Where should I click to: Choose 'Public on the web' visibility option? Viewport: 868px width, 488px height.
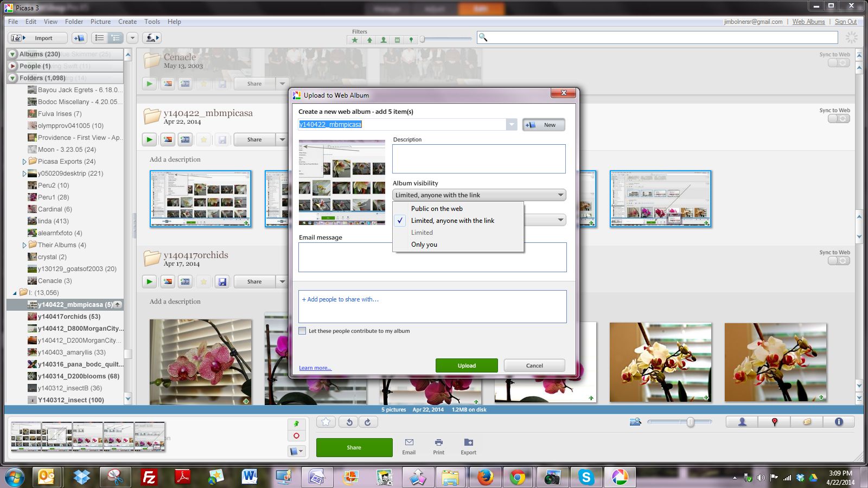(458, 209)
